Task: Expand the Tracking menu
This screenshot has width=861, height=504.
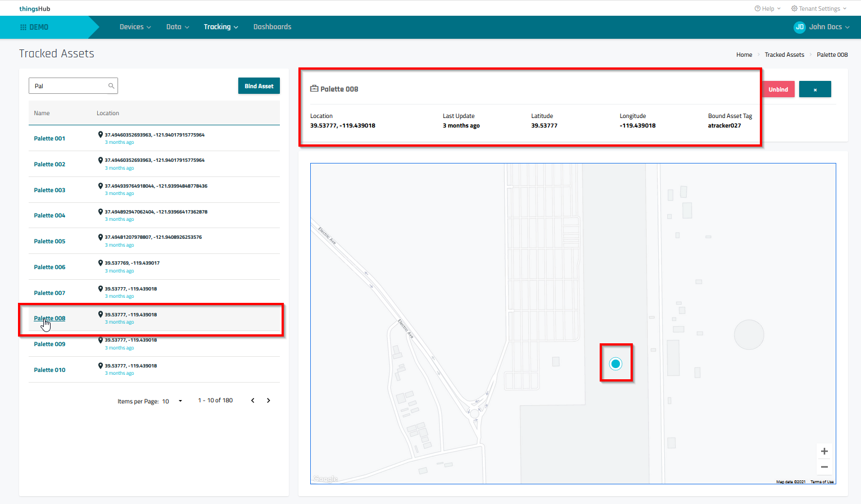Action: point(220,27)
